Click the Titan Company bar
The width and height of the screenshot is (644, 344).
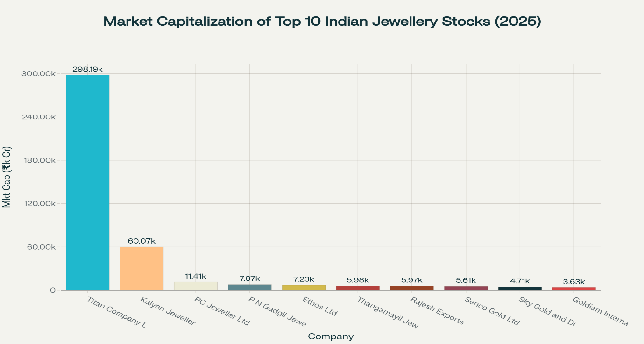87,182
